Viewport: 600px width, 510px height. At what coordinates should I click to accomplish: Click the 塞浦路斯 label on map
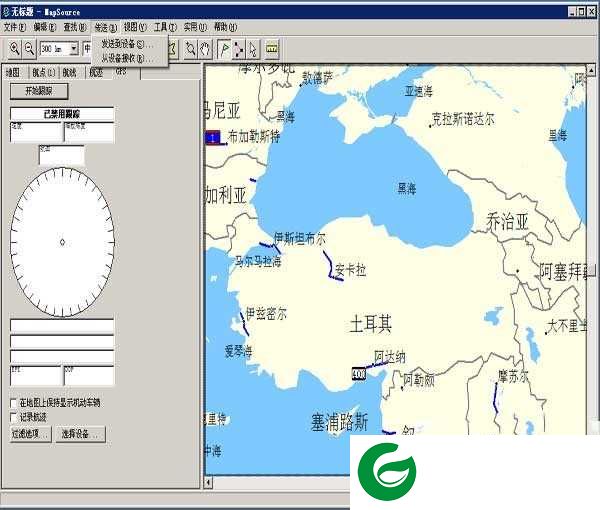(340, 422)
